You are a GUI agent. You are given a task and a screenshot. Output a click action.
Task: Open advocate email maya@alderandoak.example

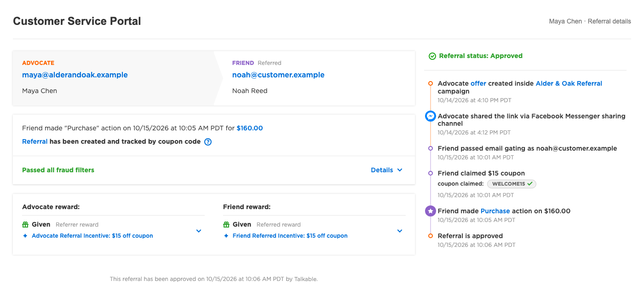(75, 75)
